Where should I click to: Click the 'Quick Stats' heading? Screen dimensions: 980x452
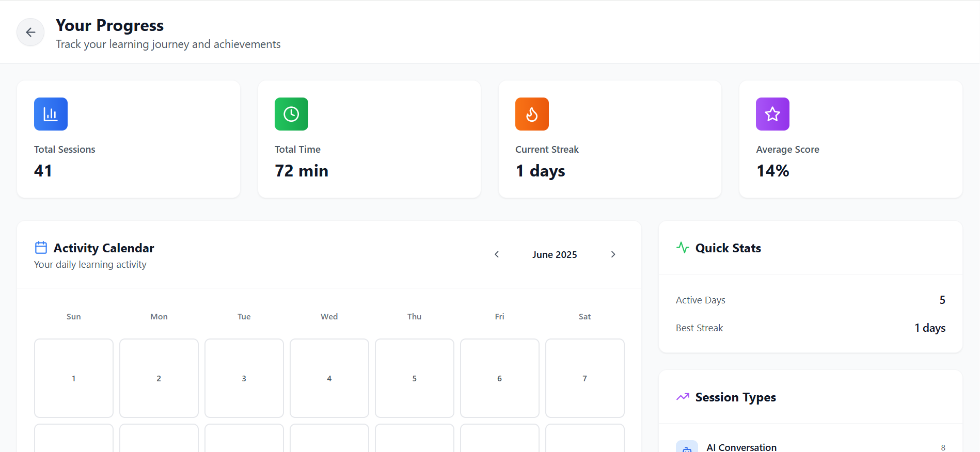click(x=728, y=248)
